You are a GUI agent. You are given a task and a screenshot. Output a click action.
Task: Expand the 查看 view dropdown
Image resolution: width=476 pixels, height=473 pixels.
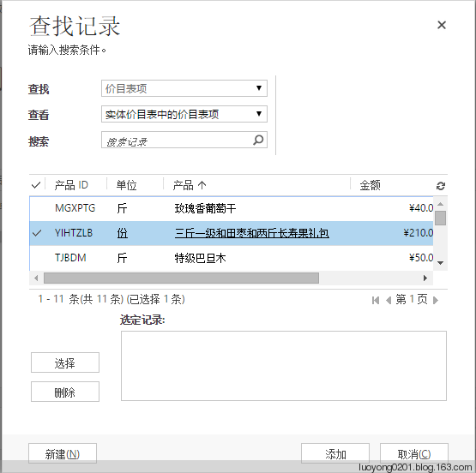pos(184,114)
